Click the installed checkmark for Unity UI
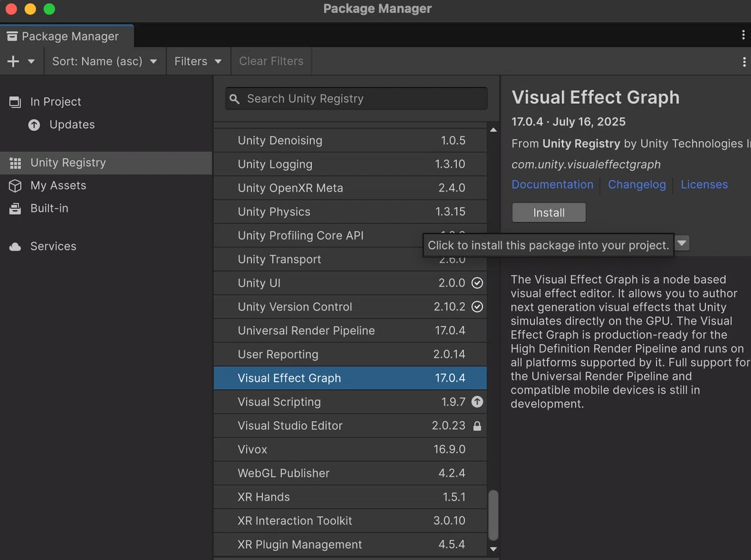751x560 pixels. (x=477, y=283)
